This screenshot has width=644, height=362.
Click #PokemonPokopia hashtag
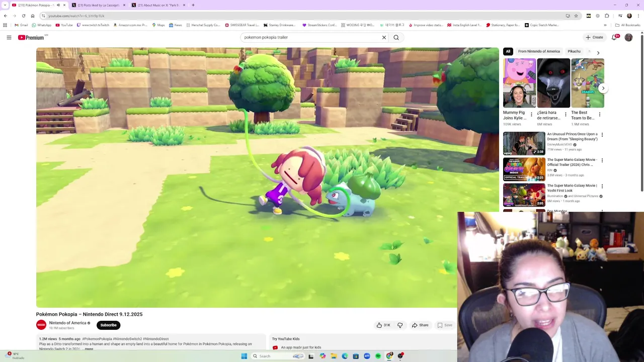97,339
